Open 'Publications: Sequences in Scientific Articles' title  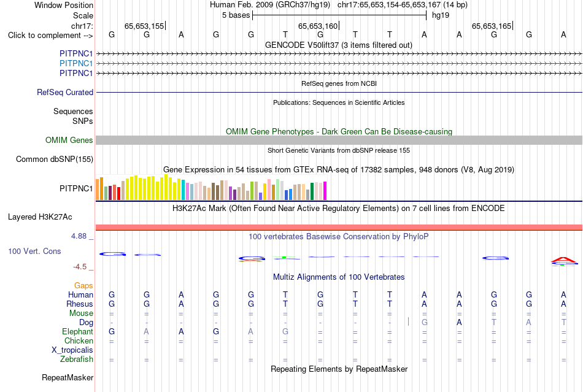coord(339,102)
